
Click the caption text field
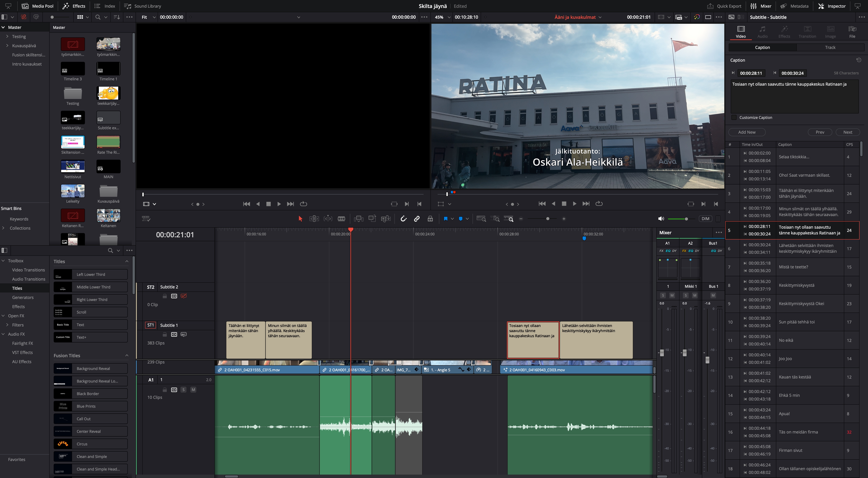794,96
